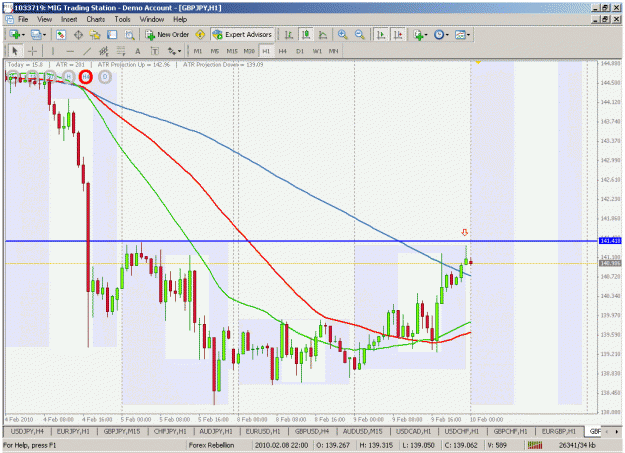The image size is (625, 453).
Task: Switch to H4 timeframe in toolbar
Action: [x=283, y=51]
